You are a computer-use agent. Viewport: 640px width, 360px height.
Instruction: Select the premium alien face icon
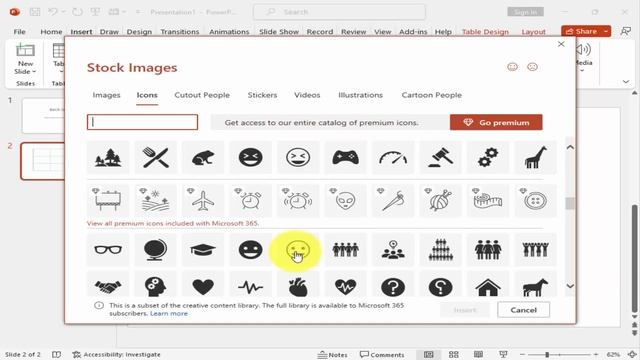pos(345,200)
